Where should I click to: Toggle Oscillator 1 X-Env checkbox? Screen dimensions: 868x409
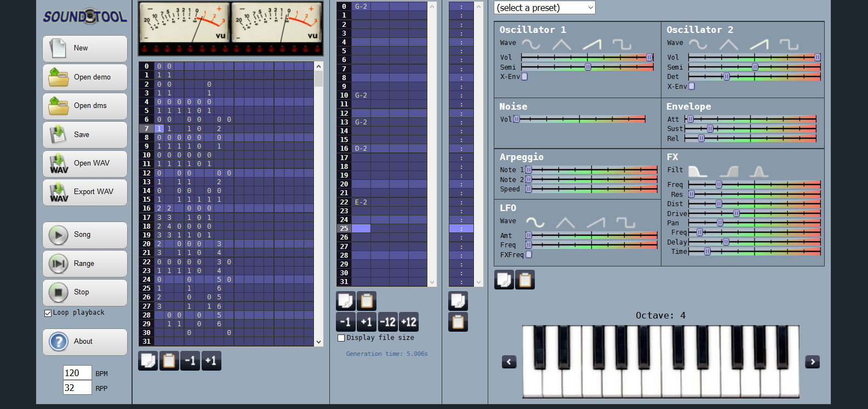(x=524, y=77)
